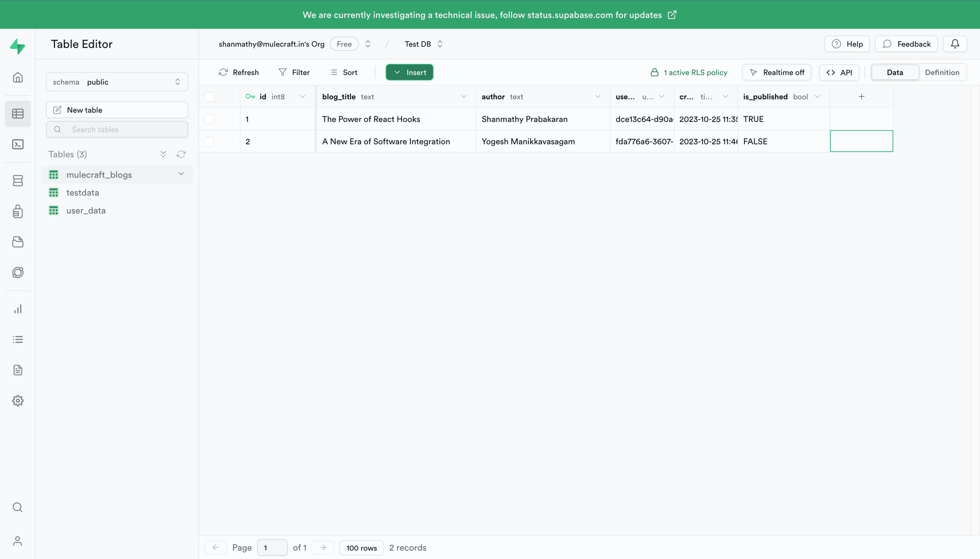Add new column with plus icon
Screen dimensions: 980x559
861,97
